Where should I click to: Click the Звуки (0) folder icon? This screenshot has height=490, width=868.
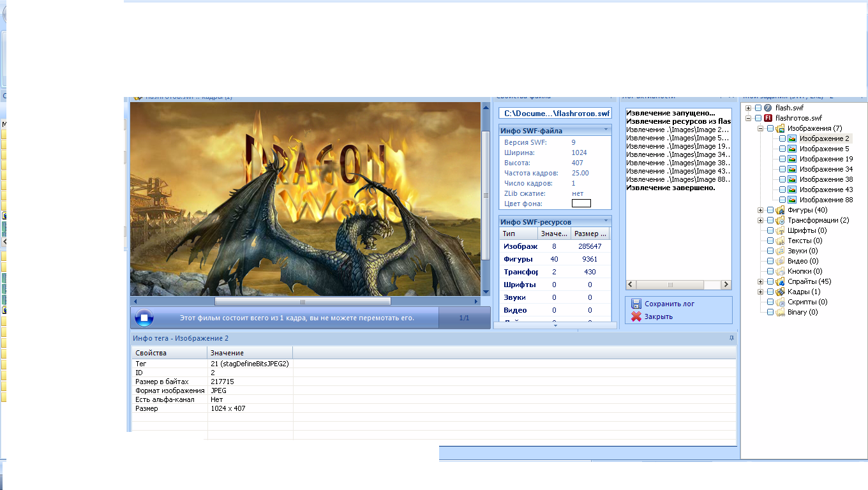pyautogui.click(x=781, y=251)
